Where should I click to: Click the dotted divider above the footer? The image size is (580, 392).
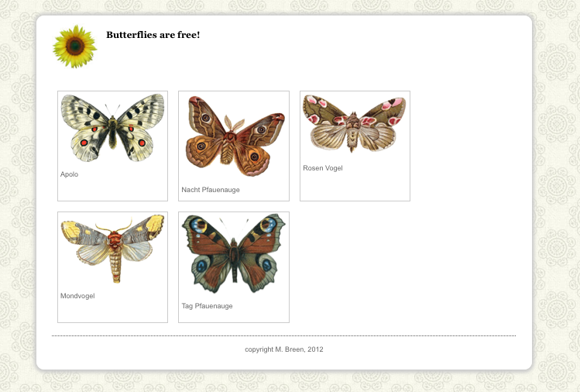coord(283,335)
